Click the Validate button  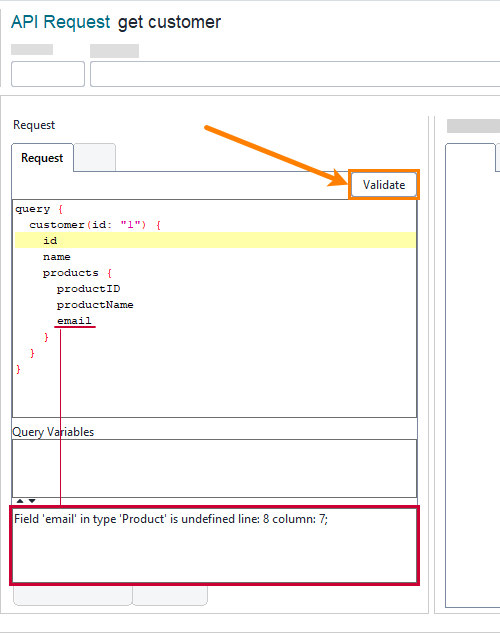pos(384,185)
